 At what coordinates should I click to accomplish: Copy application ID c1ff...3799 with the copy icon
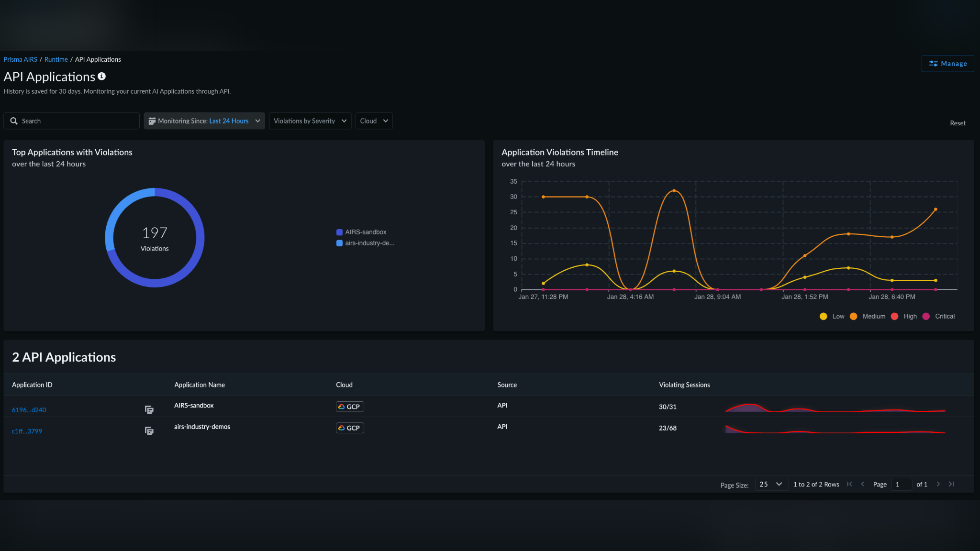[x=149, y=431]
